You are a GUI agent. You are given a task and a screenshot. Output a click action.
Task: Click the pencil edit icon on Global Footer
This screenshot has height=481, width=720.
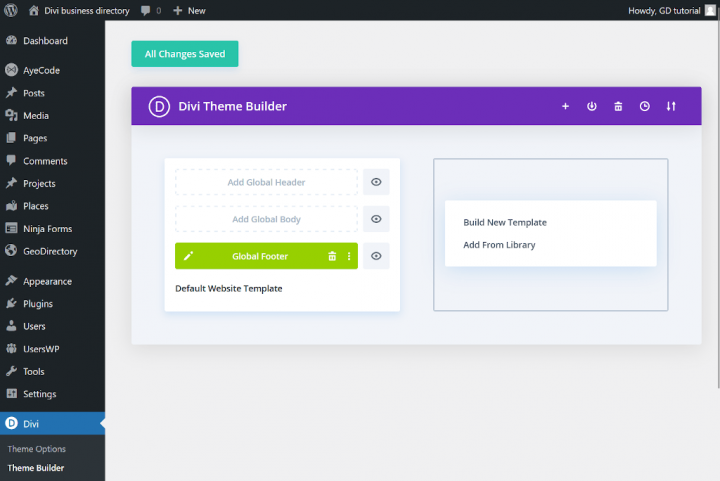point(188,256)
